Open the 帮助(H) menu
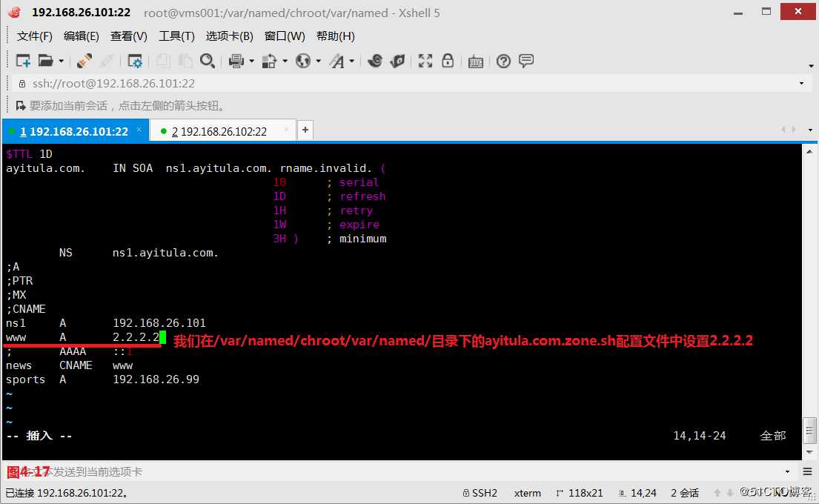 pyautogui.click(x=335, y=36)
